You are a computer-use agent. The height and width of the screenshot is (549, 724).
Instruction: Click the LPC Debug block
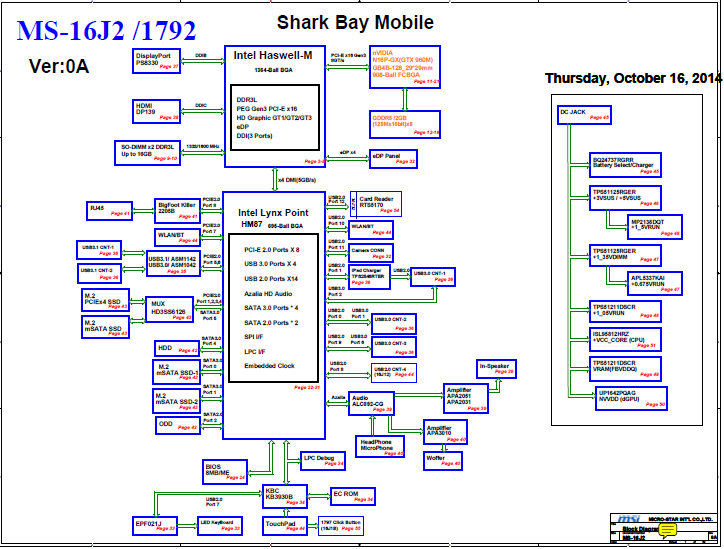(323, 460)
